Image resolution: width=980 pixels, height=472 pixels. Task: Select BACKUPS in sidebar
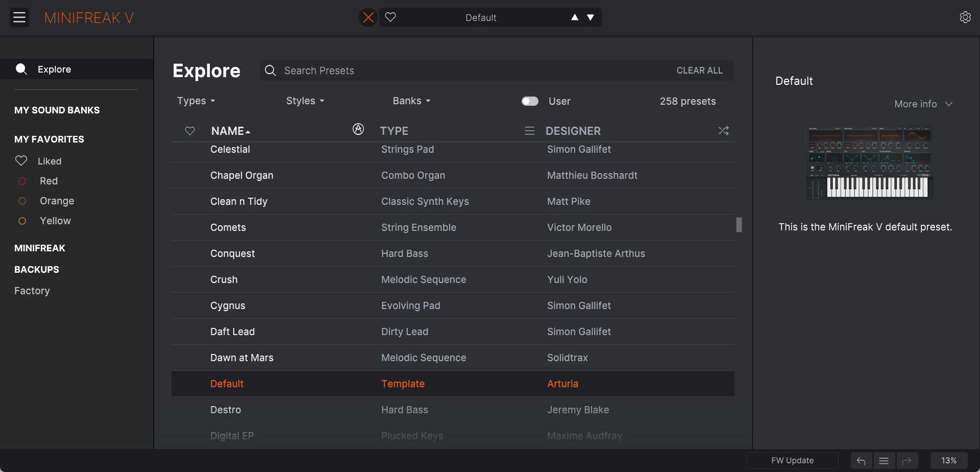tap(37, 270)
